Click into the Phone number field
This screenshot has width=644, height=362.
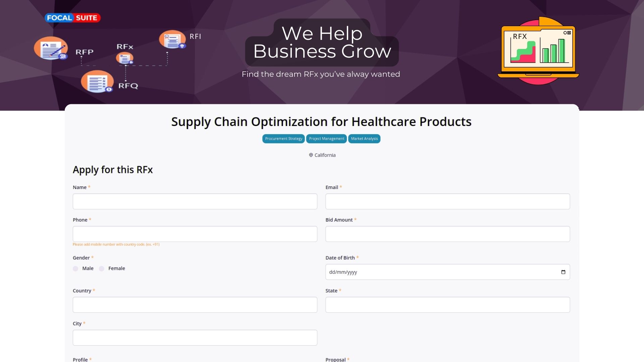(x=195, y=234)
